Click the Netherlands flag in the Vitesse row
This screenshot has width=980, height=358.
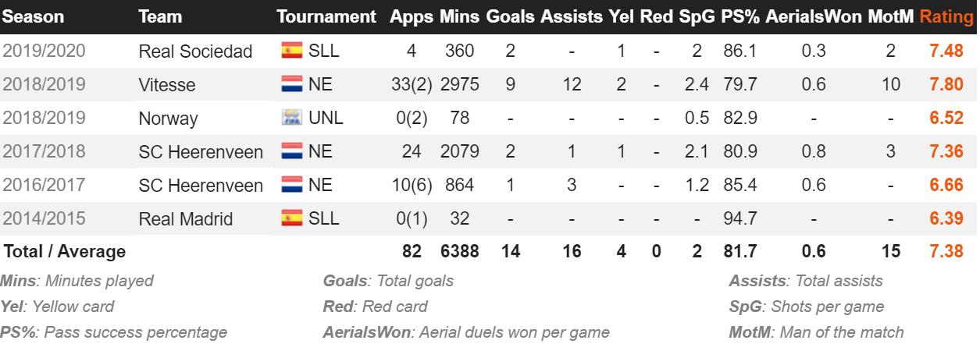pos(291,84)
